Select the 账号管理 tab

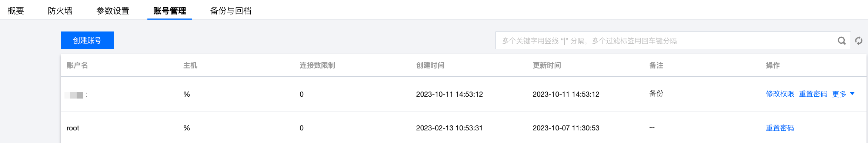tap(170, 11)
